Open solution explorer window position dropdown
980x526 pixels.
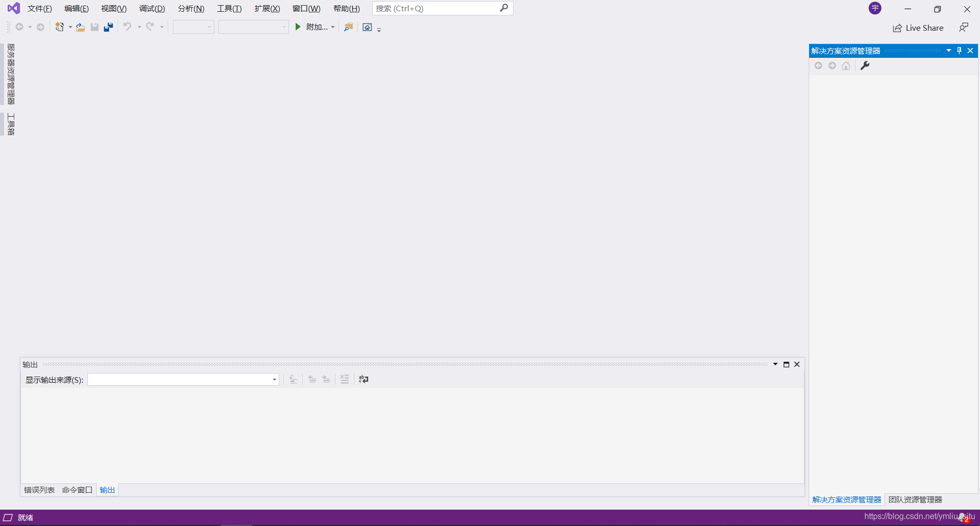[949, 50]
